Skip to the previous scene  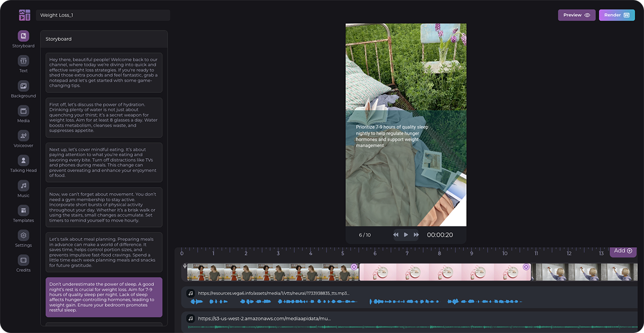click(x=396, y=235)
